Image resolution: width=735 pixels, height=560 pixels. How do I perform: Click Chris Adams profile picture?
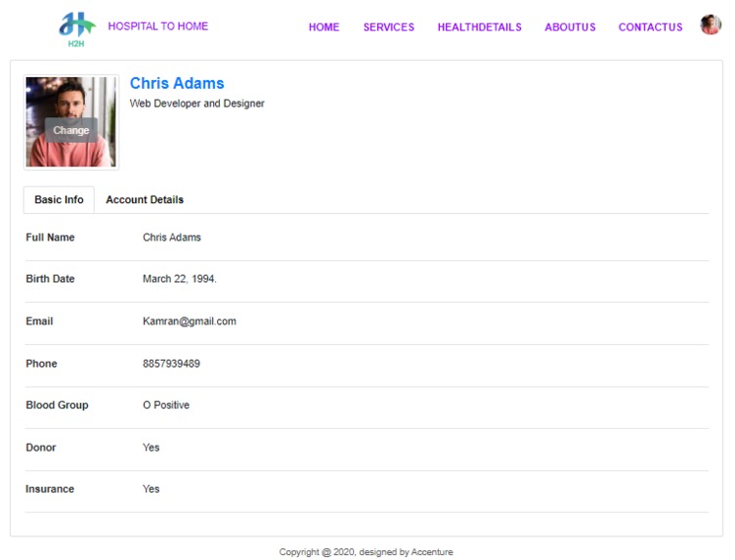70,122
